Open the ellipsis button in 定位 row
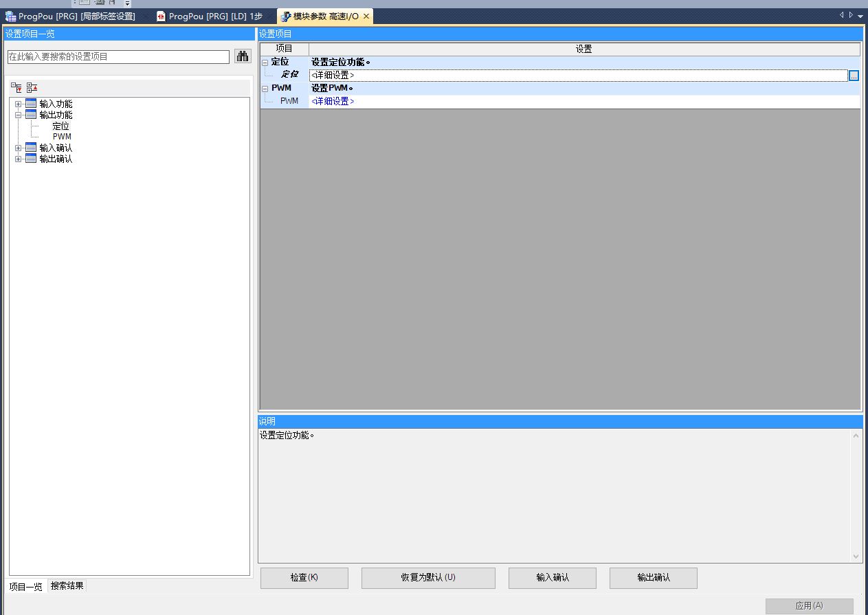Viewport: 868px width, 615px height. pyautogui.click(x=854, y=76)
